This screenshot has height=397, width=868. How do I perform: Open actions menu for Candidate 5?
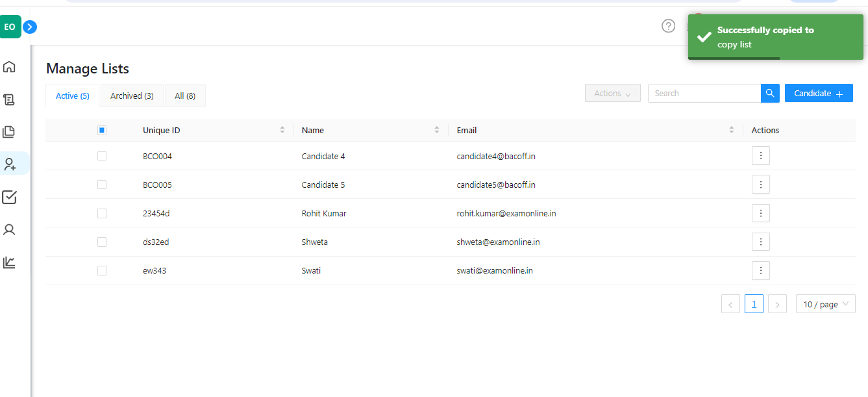[x=761, y=185]
